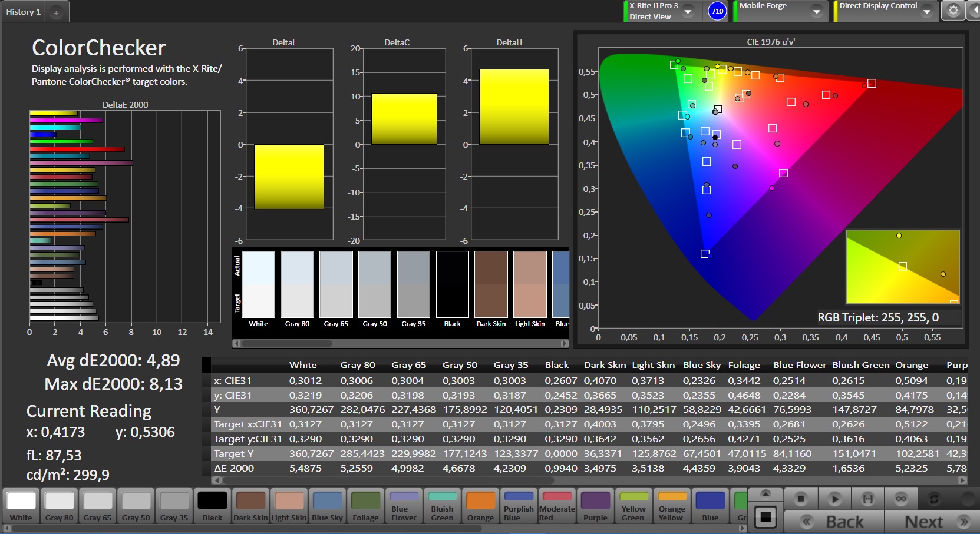Select the Gray 65 swatch button
This screenshot has height=534, width=980.
point(98,506)
